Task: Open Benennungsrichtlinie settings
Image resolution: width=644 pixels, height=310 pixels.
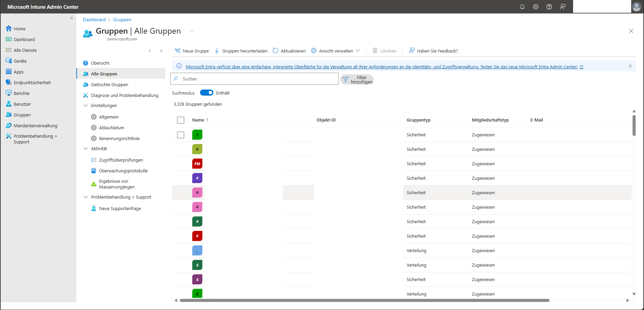Action: click(119, 138)
